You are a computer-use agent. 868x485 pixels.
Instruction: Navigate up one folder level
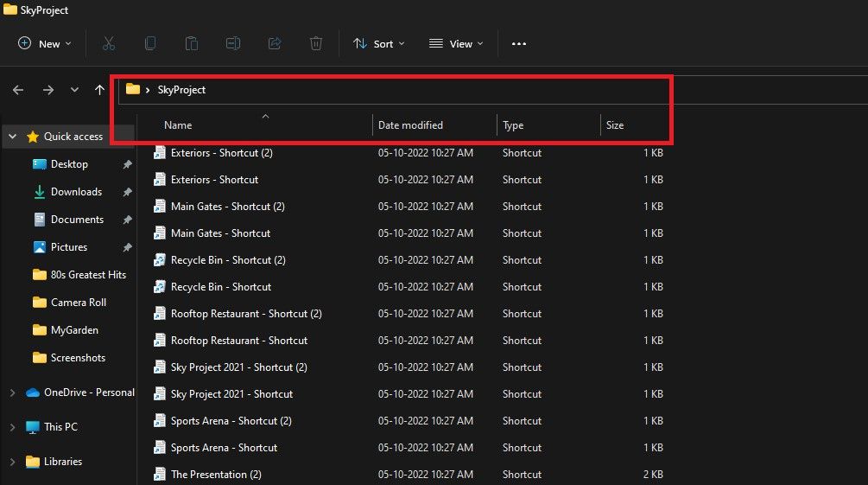pos(99,90)
